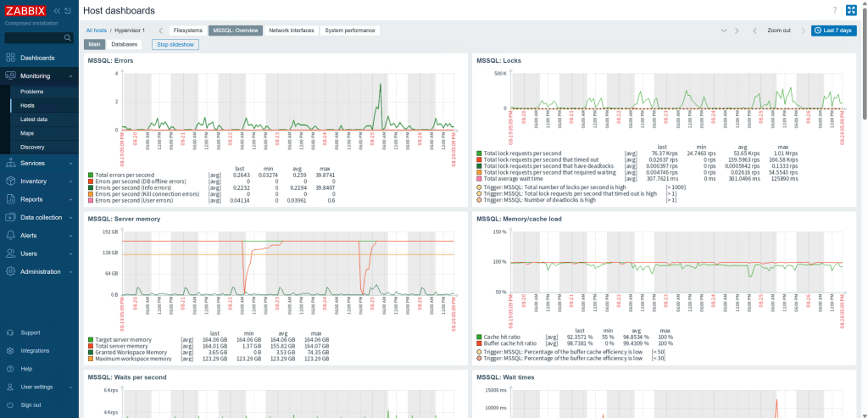The height and width of the screenshot is (418, 868).
Task: Switch to the Network interfaces tab
Action: point(292,31)
